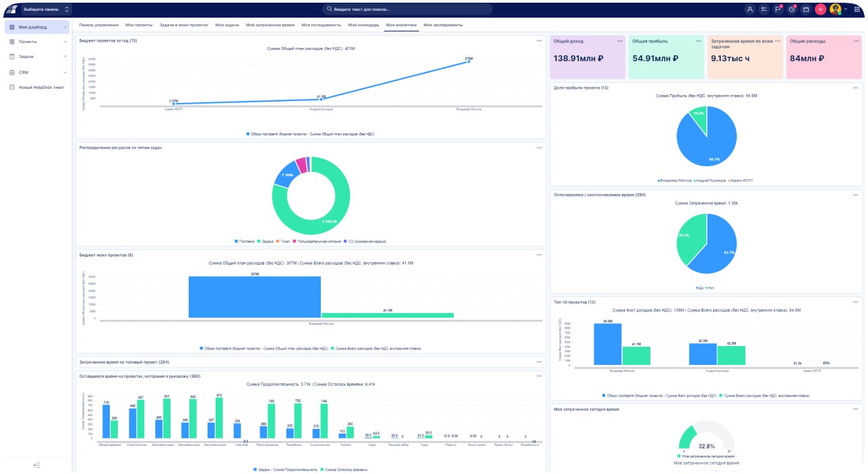
Task: Open Новый HelpDesk тикет link
Action: click(x=42, y=87)
